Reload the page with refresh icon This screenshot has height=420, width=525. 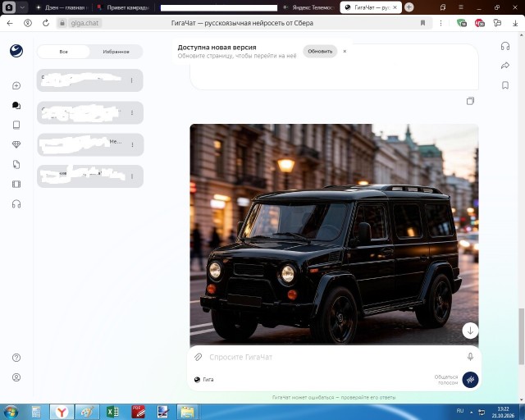[46, 23]
